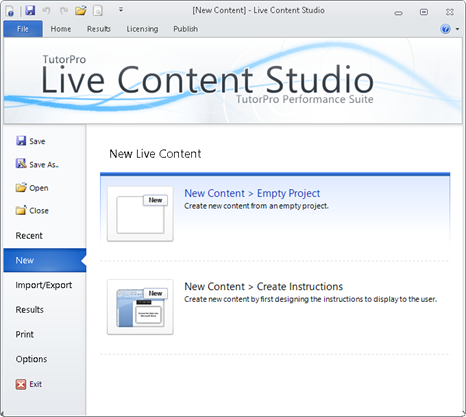This screenshot has width=466, height=417.
Task: Click the Create Instructions thumbnail
Action: click(x=140, y=307)
